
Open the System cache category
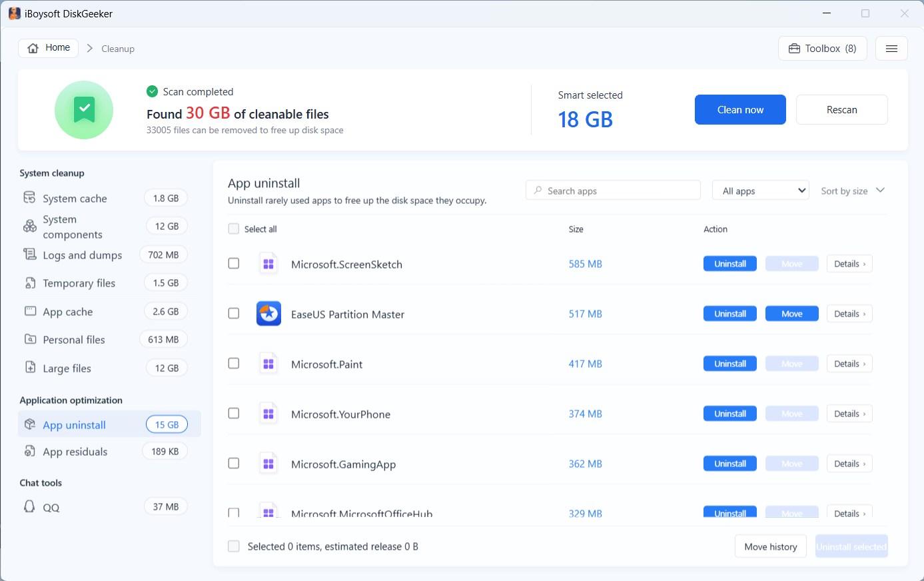(x=109, y=199)
